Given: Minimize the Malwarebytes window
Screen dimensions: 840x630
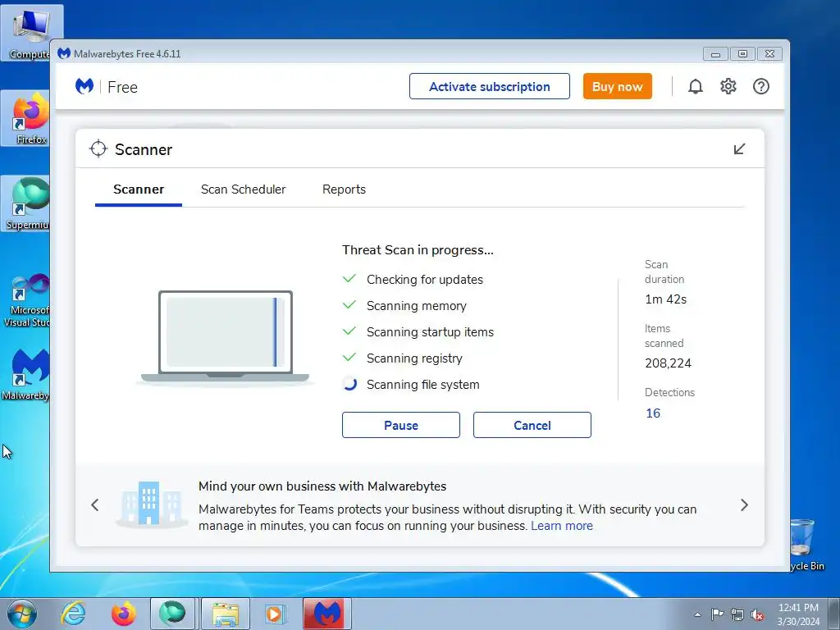Looking at the screenshot, I should [715, 53].
